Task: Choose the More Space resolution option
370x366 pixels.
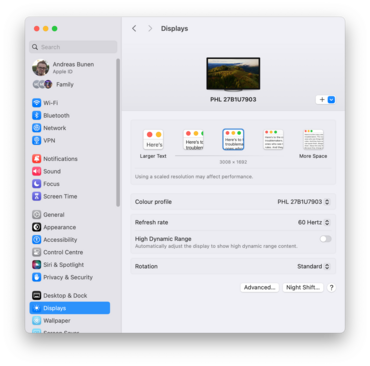Action: point(313,139)
